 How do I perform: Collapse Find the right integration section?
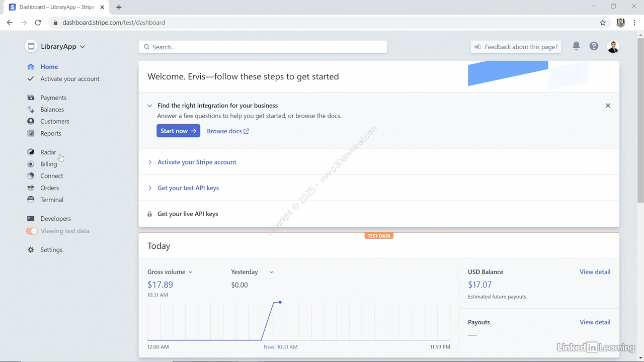[x=149, y=106]
